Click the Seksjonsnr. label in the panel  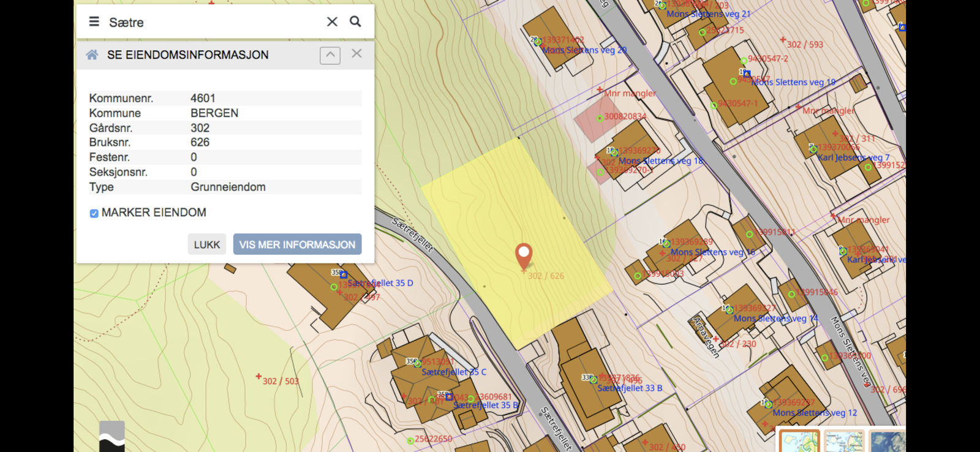[x=118, y=172]
